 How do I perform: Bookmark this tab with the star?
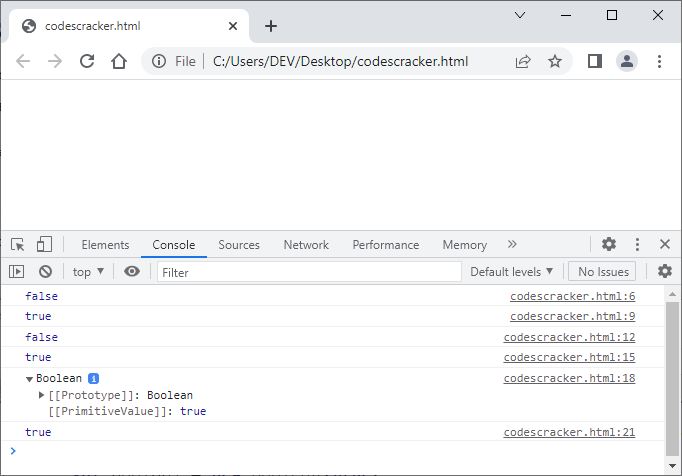555,61
